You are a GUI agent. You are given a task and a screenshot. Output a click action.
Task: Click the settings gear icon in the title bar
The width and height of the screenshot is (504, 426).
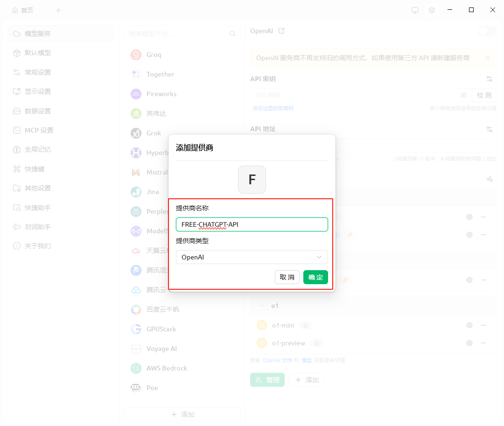[431, 10]
